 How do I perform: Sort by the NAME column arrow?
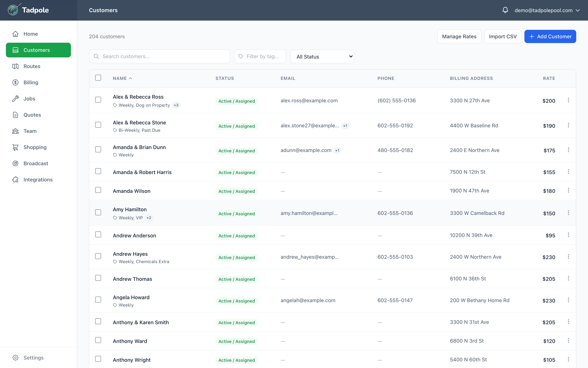point(130,78)
